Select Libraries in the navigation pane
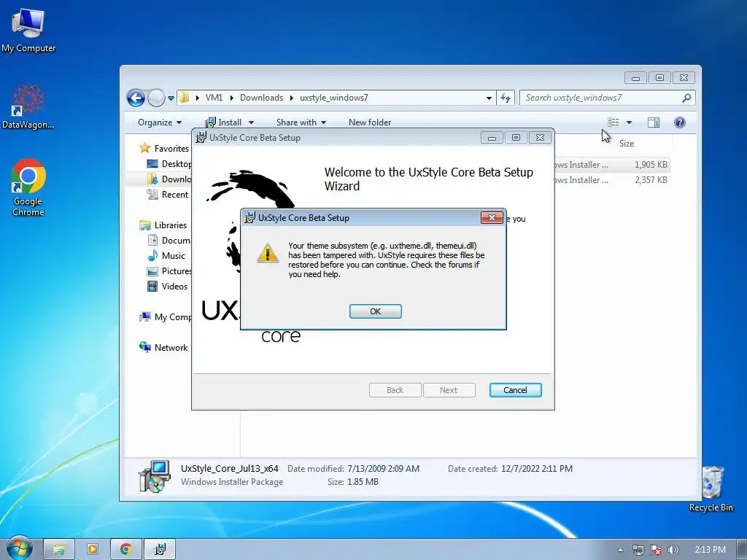747x560 pixels. pos(163,225)
